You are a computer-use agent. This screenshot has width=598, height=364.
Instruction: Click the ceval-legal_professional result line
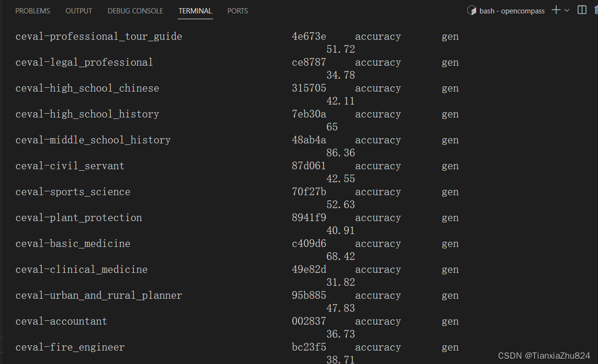pyautogui.click(x=84, y=62)
